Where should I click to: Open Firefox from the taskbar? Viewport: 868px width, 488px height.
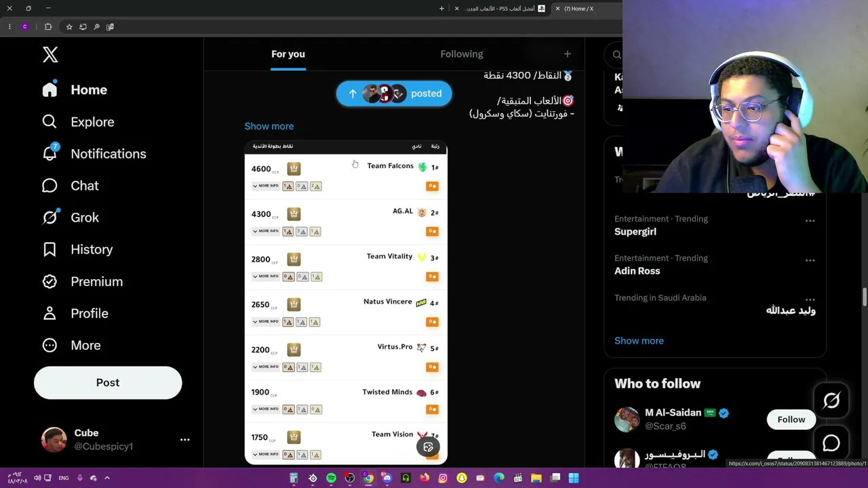pyautogui.click(x=425, y=479)
